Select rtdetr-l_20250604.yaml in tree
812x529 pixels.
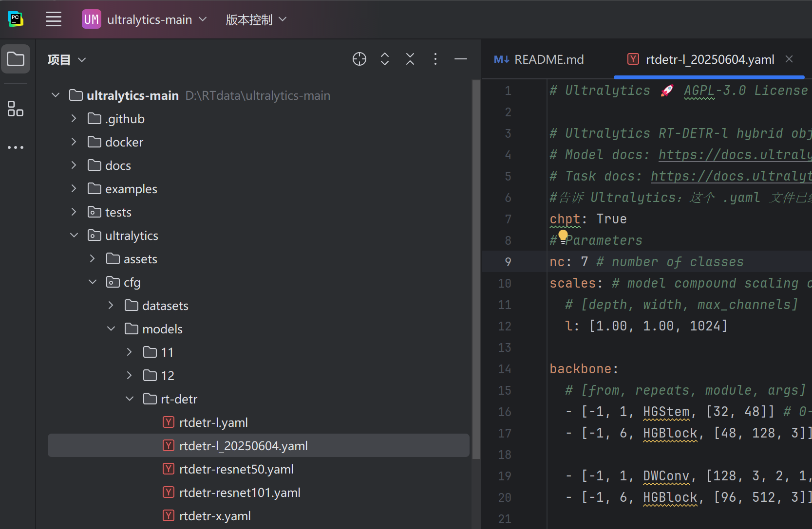[x=259, y=445]
